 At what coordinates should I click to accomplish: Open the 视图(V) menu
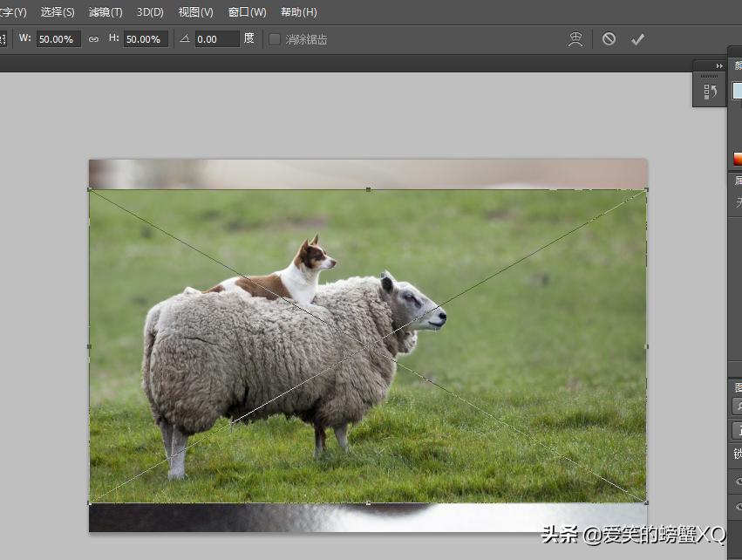[x=195, y=12]
